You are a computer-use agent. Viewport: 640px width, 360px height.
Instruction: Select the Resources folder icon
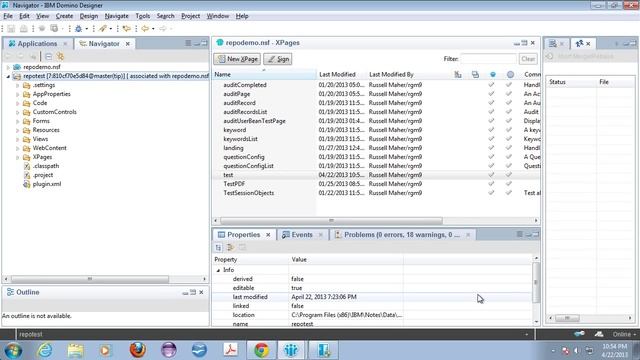27,130
